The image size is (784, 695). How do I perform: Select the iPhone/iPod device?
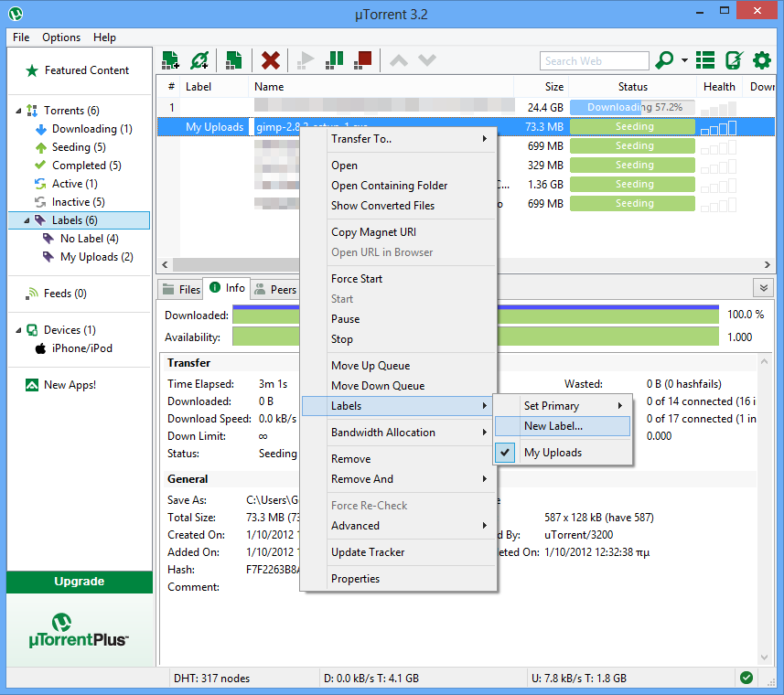tap(82, 348)
